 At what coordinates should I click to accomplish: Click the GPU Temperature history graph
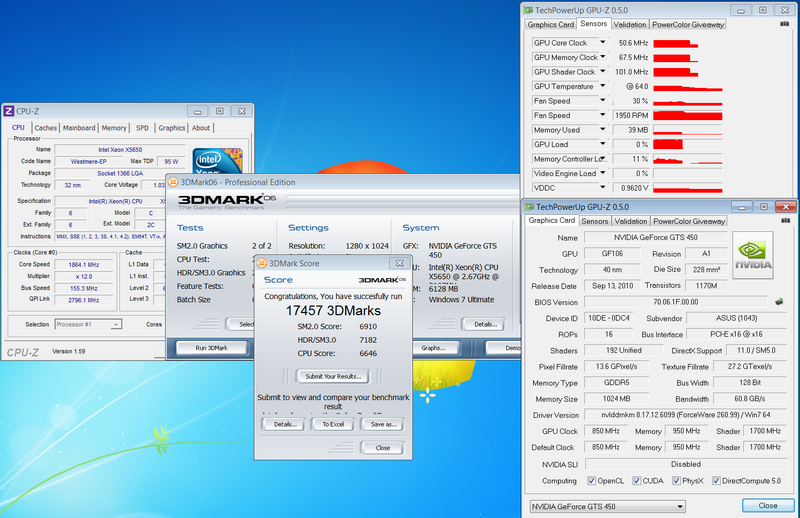pyautogui.click(x=688, y=86)
